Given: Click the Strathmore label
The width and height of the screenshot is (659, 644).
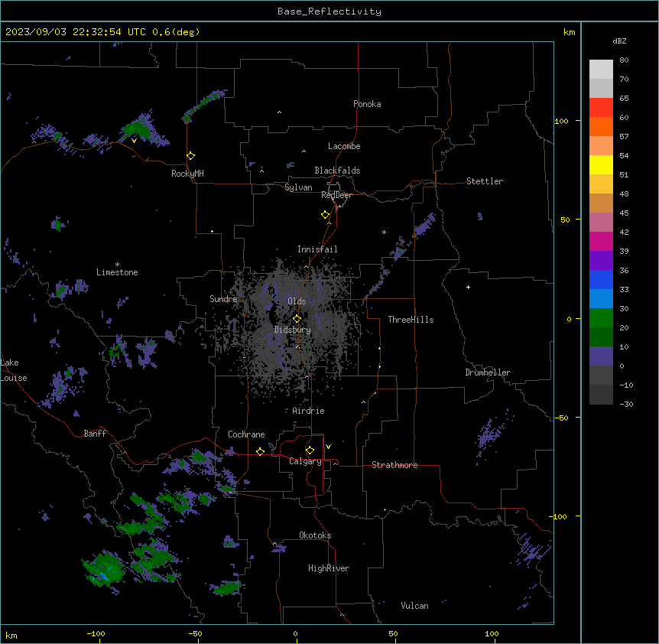Looking at the screenshot, I should click(394, 465).
